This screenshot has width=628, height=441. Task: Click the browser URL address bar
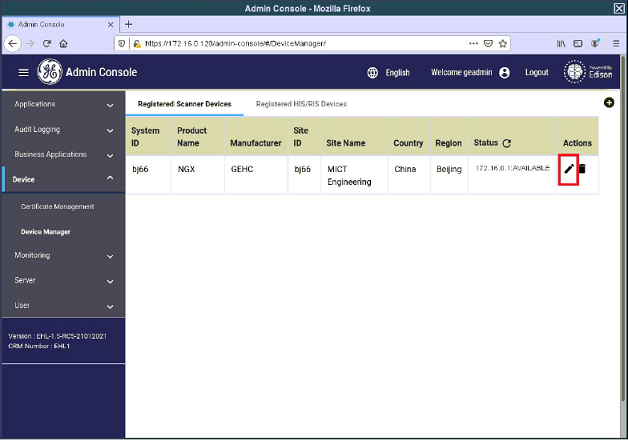pos(300,43)
